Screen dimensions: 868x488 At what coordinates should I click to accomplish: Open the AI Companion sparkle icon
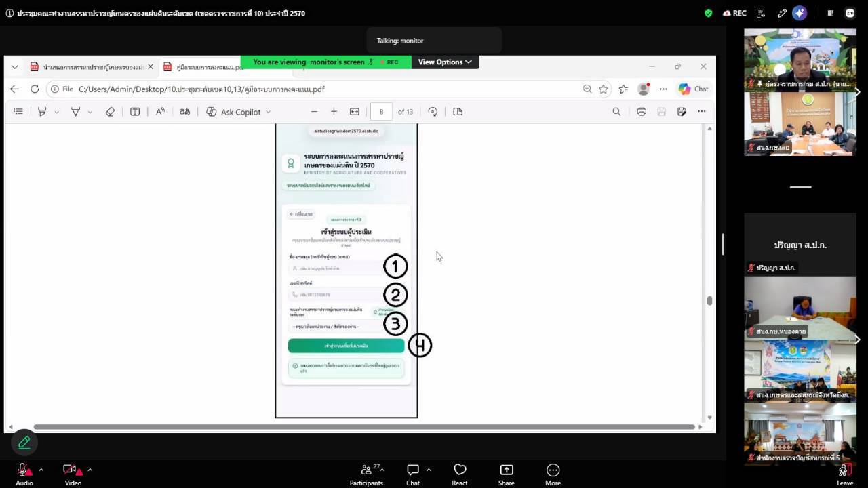click(800, 13)
